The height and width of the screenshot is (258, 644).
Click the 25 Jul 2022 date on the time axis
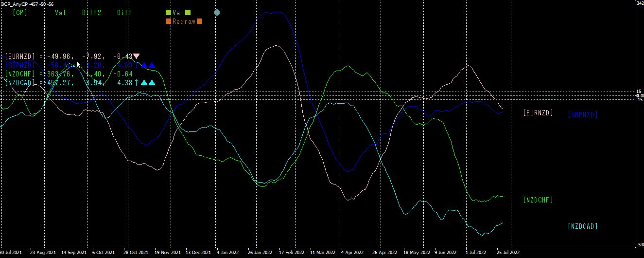click(508, 253)
